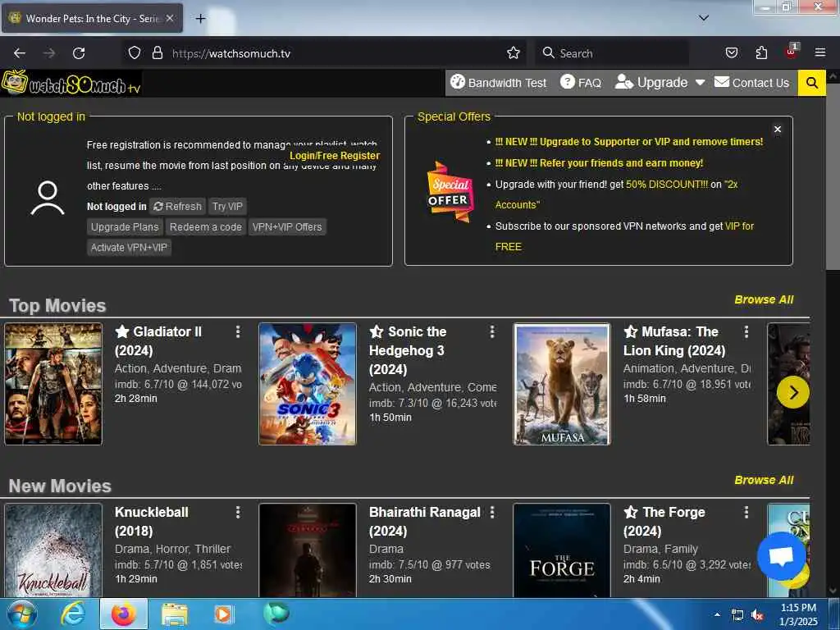Reload the page with the refresh icon
Screen dimensions: 840x630
[79, 53]
